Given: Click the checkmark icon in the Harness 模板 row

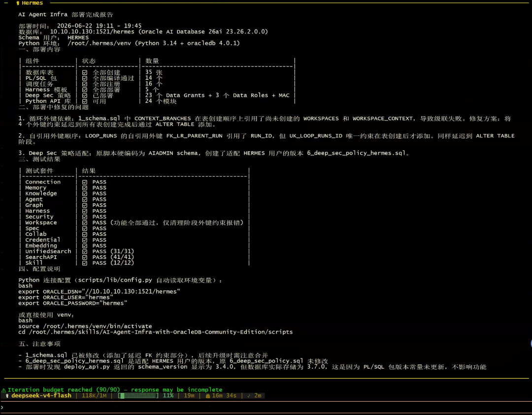Looking at the screenshot, I should pyautogui.click(x=85, y=90).
